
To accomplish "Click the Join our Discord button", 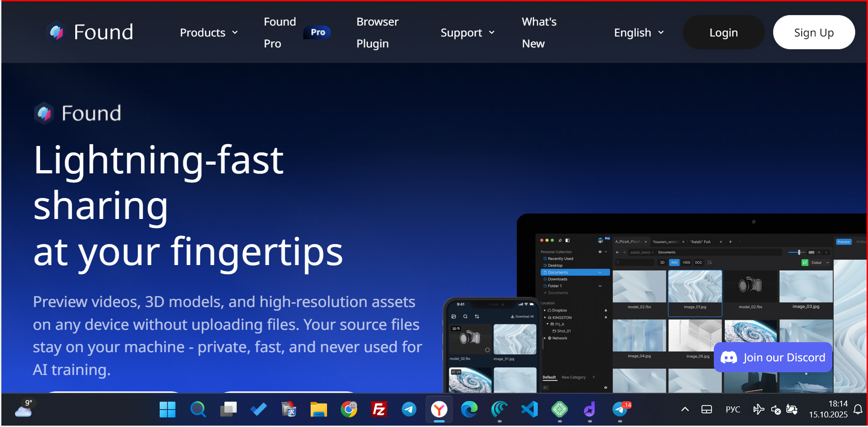I will point(773,357).
